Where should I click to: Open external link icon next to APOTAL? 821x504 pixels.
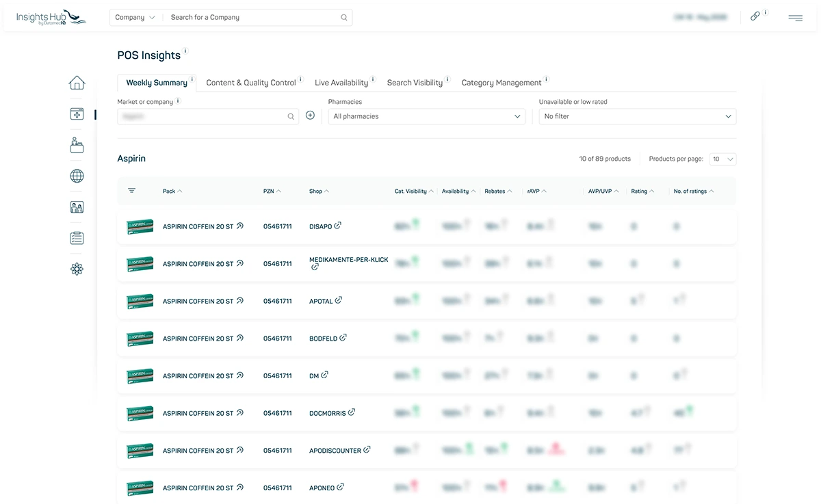[x=339, y=300]
